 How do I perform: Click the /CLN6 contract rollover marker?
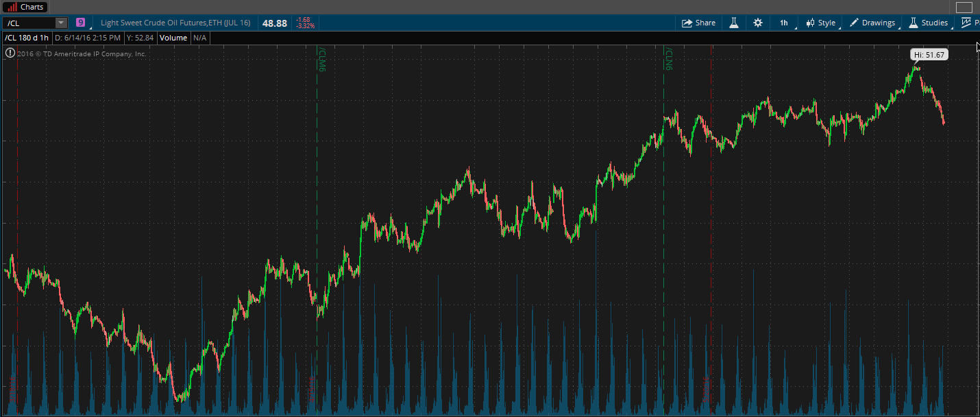[x=668, y=58]
